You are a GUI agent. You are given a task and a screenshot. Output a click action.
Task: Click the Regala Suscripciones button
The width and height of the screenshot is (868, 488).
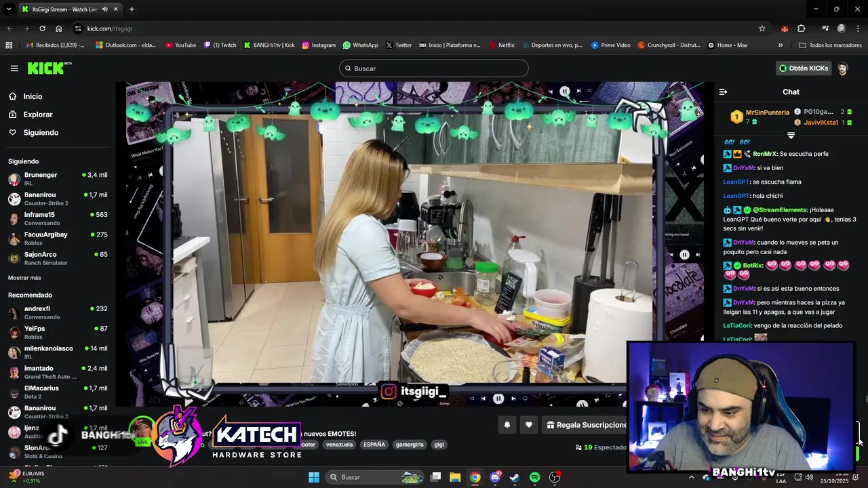(587, 425)
